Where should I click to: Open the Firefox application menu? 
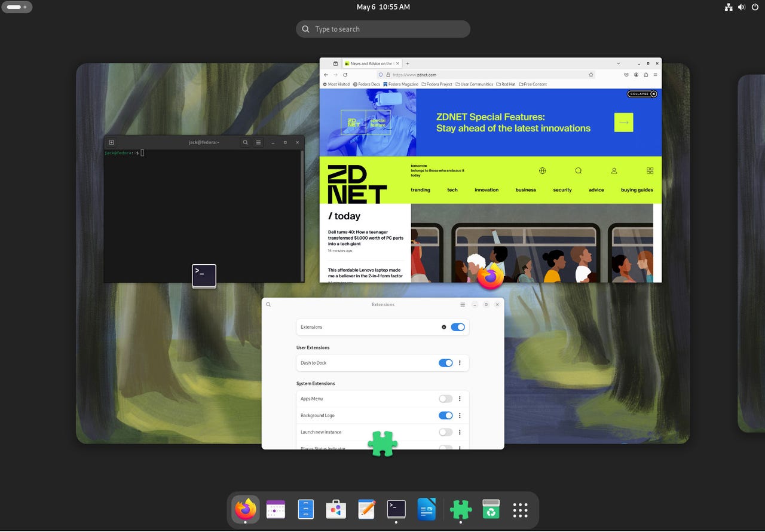pos(656,75)
